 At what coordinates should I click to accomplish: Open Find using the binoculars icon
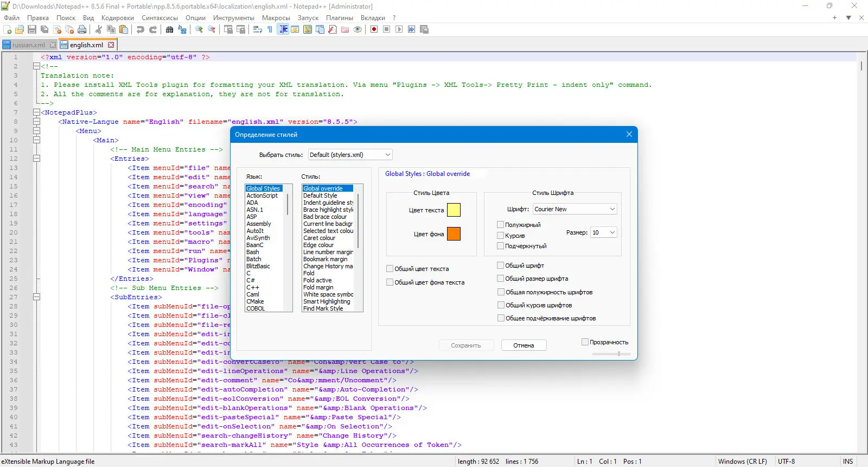click(x=169, y=29)
